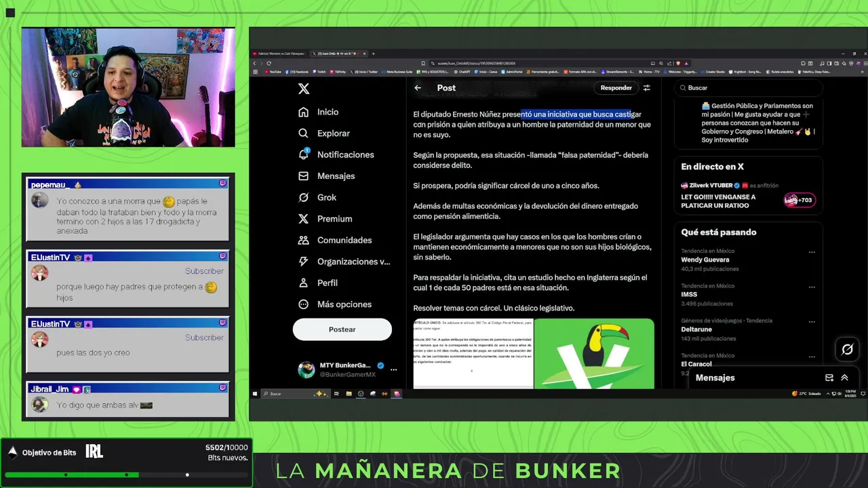Open the IMSS trend
868x488 pixels.
(689, 295)
